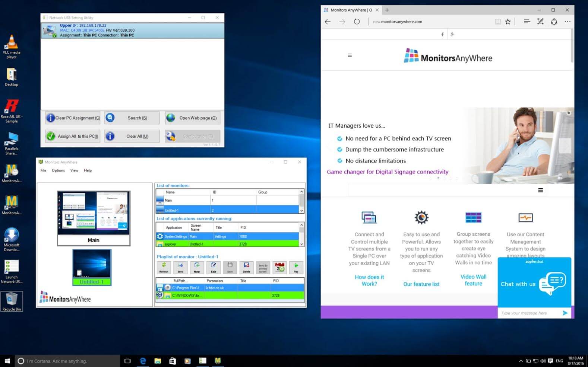Click Send to primary screen button
588x367 pixels.
(263, 267)
